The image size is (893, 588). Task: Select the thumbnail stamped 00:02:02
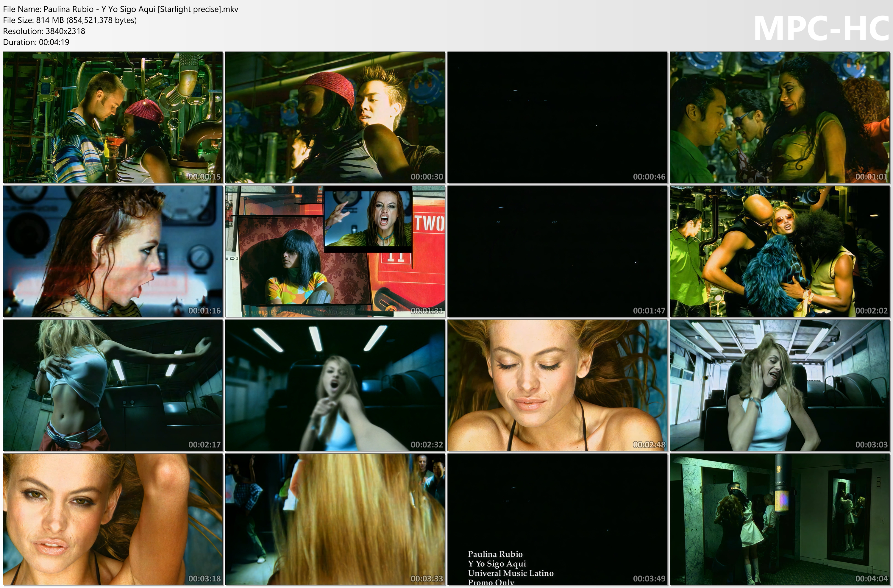(x=780, y=251)
